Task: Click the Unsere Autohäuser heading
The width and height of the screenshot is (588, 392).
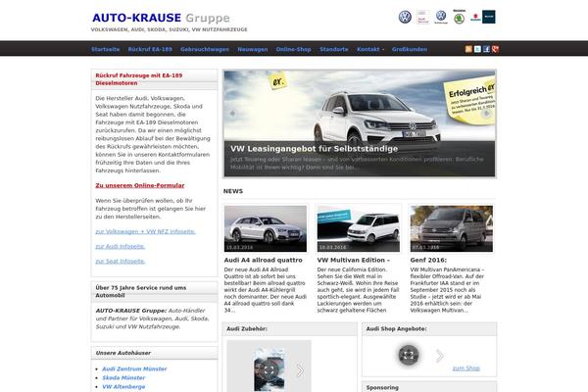Action: 123,353
